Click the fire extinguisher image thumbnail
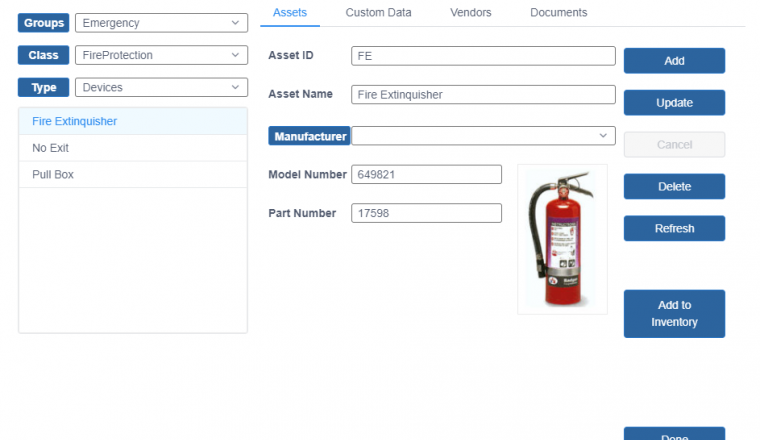 coord(562,239)
